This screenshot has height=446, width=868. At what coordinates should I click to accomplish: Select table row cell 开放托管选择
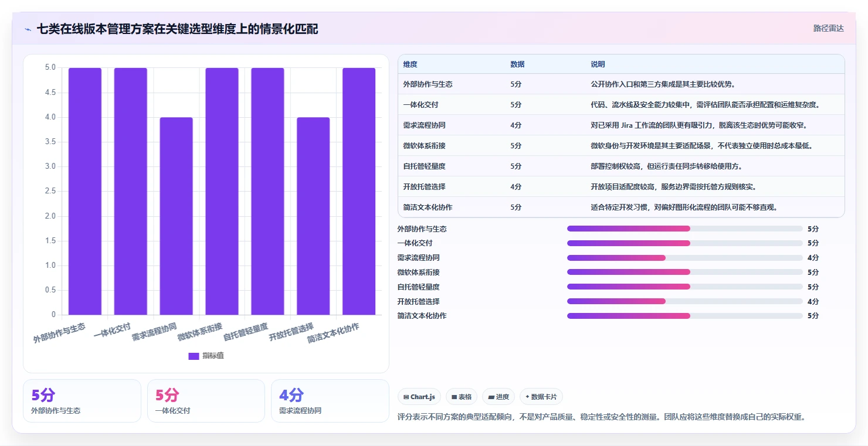425,187
